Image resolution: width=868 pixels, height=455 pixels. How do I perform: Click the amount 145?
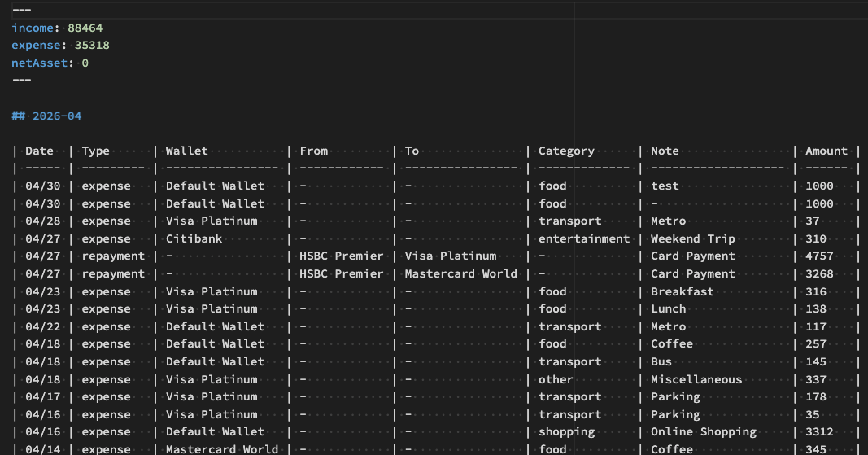816,361
